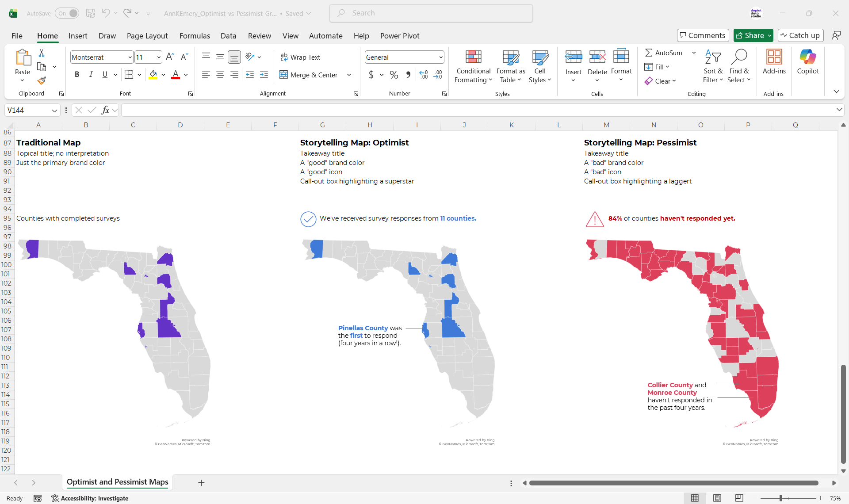Expand the Name Box dropdown arrow
The width and height of the screenshot is (849, 504).
point(54,110)
